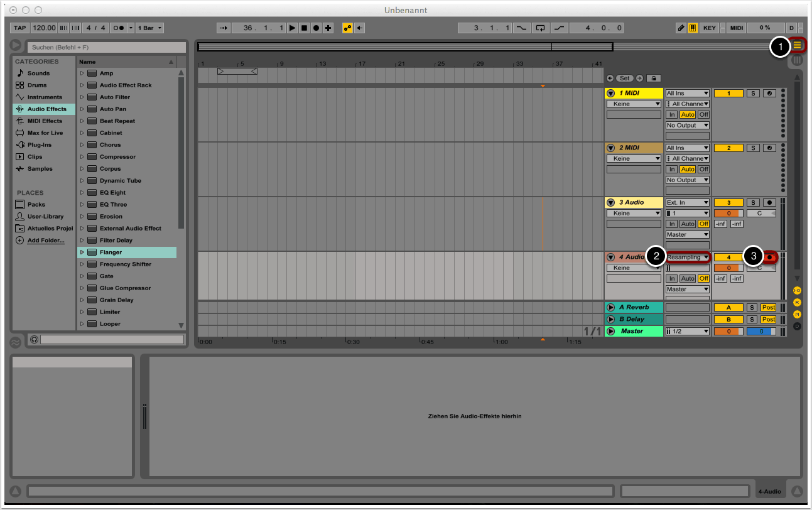Toggle Automation Arm button
Image resolution: width=812 pixels, height=510 pixels.
347,28
